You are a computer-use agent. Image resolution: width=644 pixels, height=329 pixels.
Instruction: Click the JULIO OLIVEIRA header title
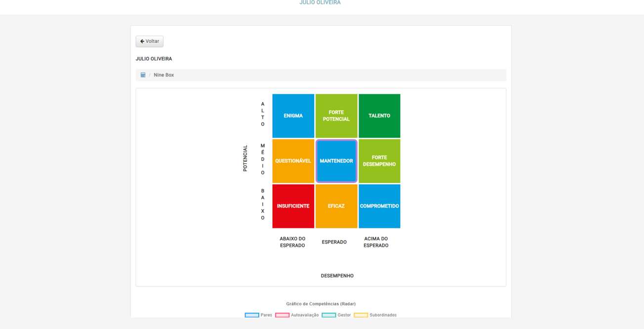point(320,3)
